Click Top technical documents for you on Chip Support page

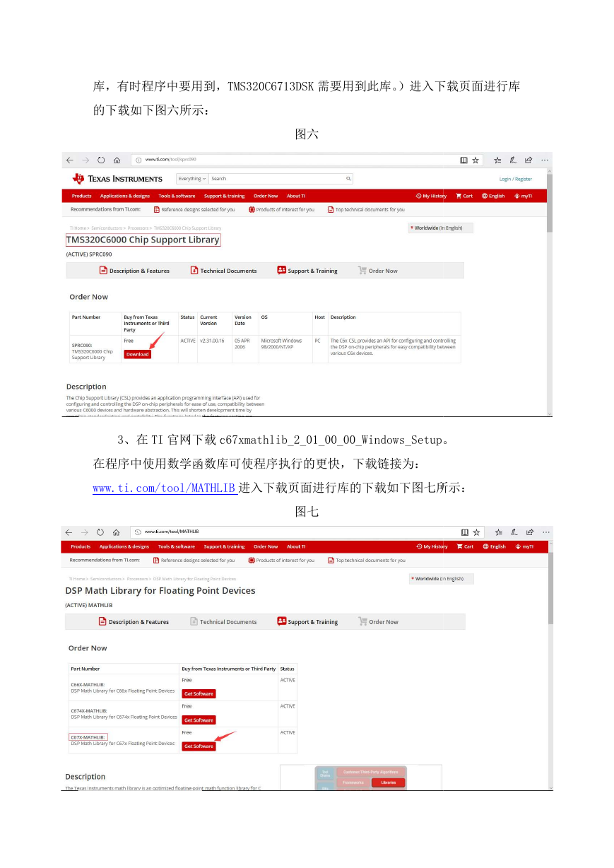(x=366, y=209)
